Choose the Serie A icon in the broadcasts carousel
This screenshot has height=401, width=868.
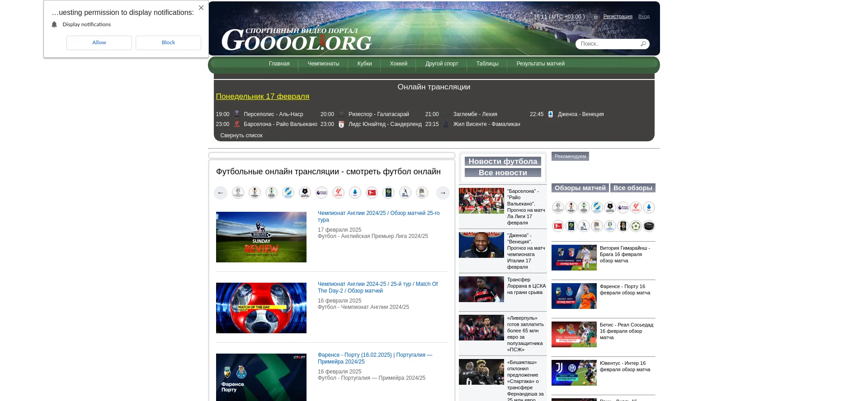pyautogui.click(x=355, y=193)
